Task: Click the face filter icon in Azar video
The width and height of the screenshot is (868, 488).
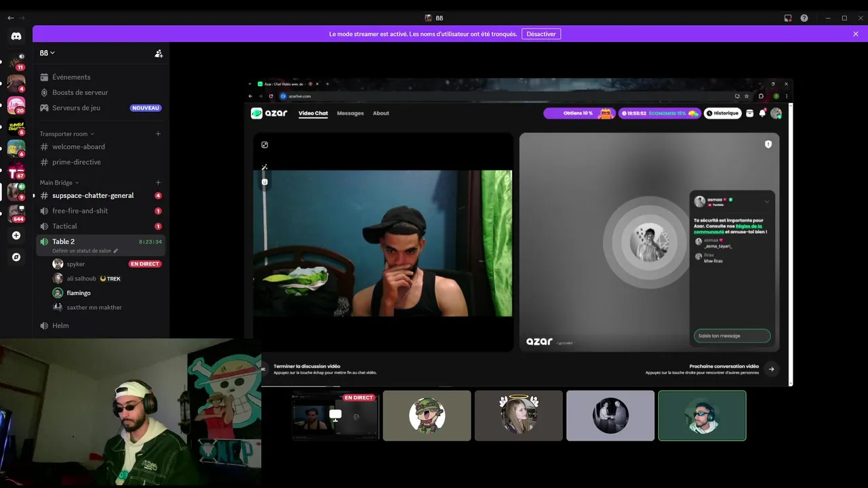Action: click(x=264, y=182)
